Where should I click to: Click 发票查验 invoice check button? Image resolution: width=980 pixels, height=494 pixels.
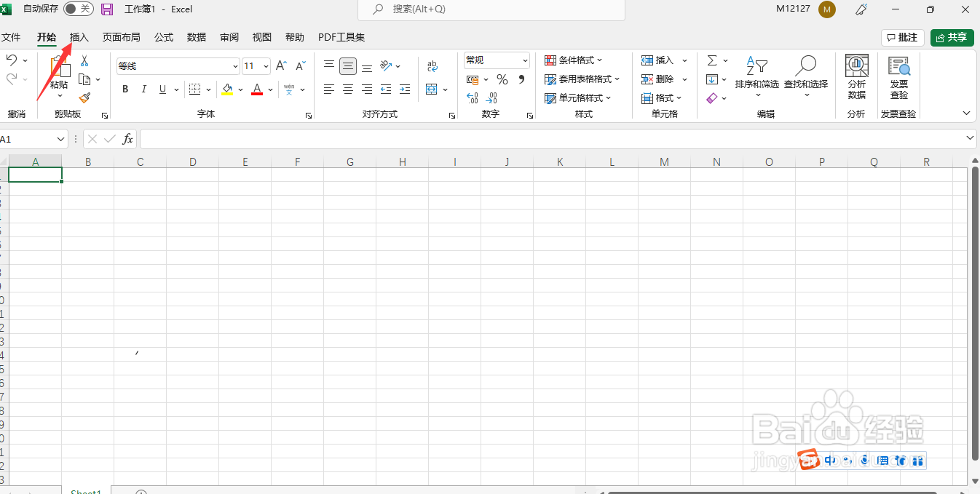899,77
